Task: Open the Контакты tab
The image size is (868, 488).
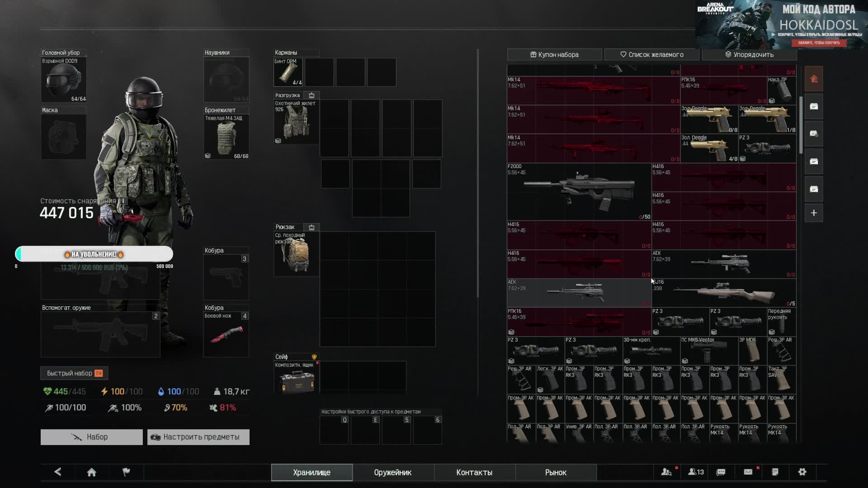Action: point(474,472)
